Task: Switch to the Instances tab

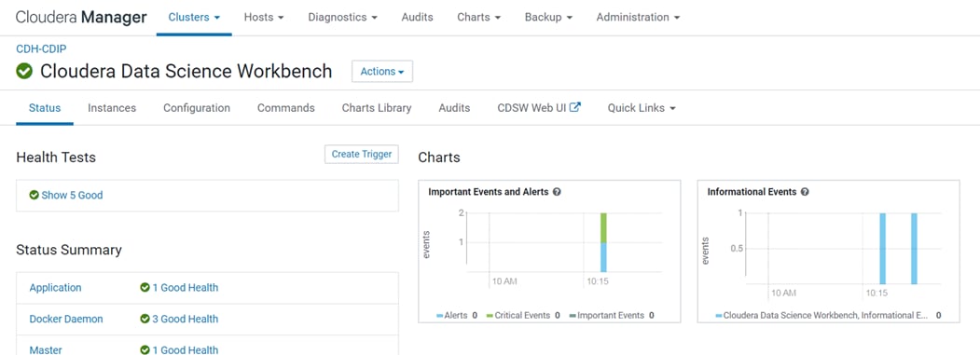Action: 112,108
